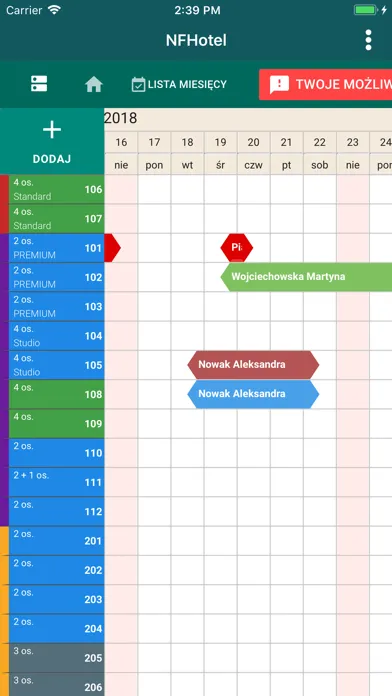This screenshot has width=392, height=696.
Task: Tap date header 21 pt
Action: click(287, 153)
